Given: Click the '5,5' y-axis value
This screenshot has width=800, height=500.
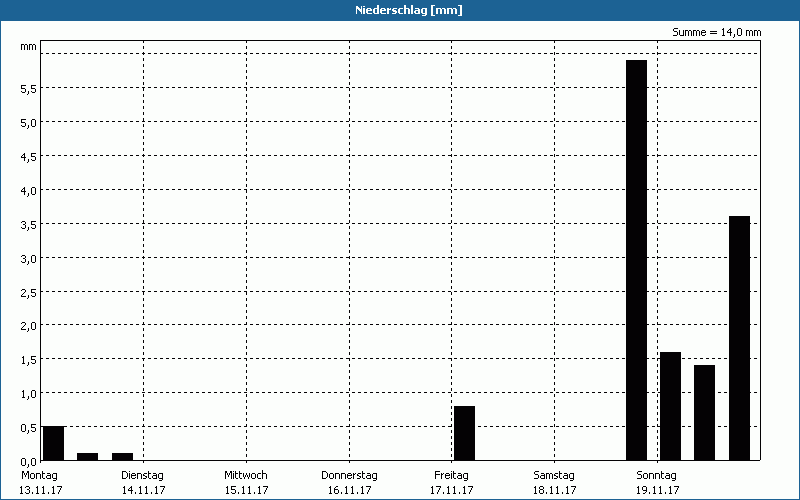Looking at the screenshot, I should [29, 89].
